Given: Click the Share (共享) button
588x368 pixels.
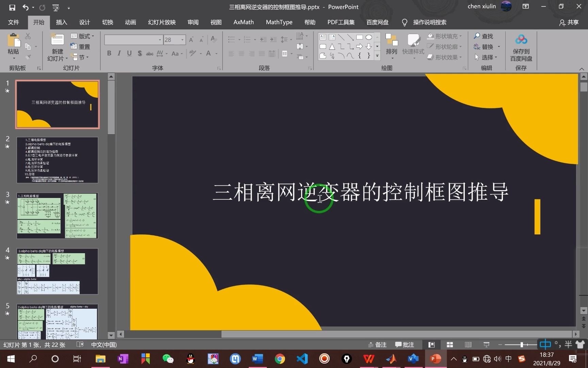Looking at the screenshot, I should [569, 22].
